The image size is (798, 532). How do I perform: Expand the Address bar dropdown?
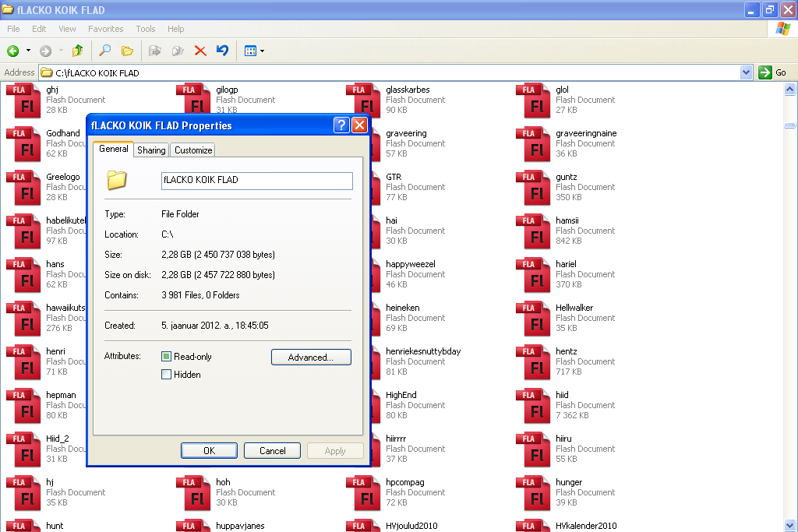(746, 72)
